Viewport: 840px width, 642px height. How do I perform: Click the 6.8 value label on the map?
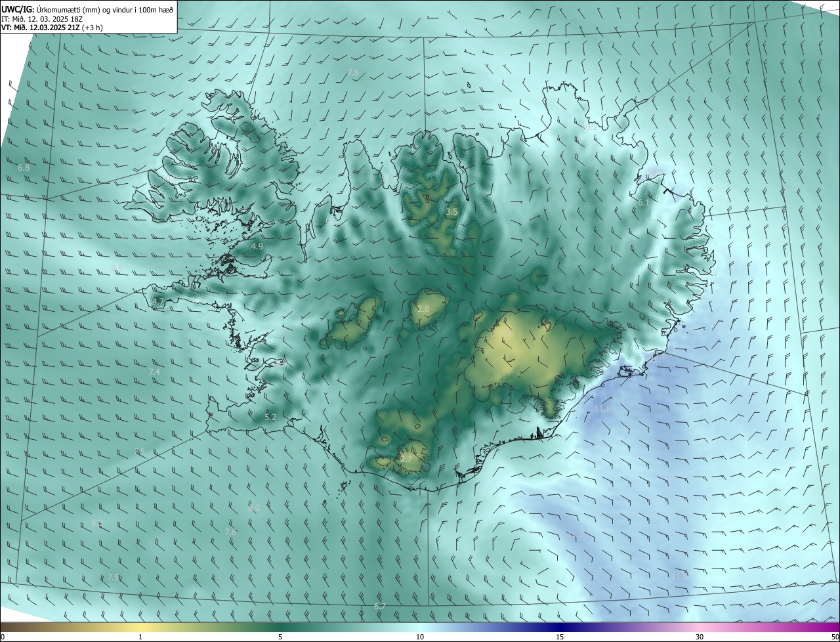click(x=24, y=168)
